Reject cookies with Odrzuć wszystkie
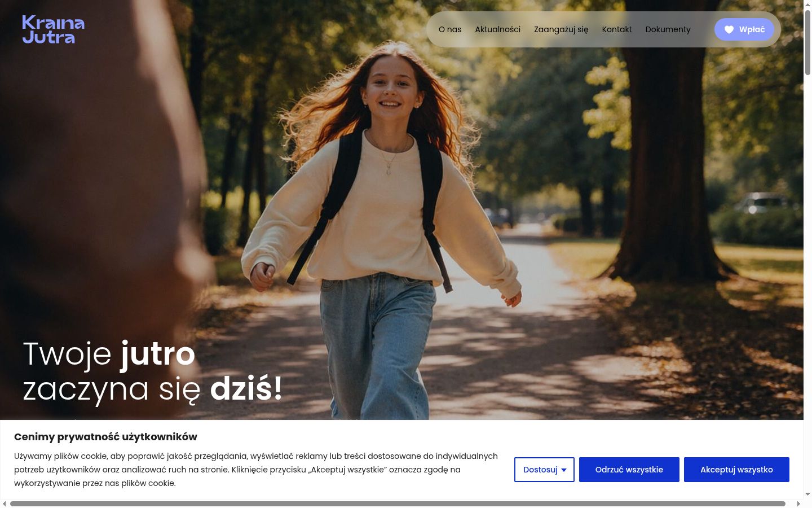 (629, 470)
